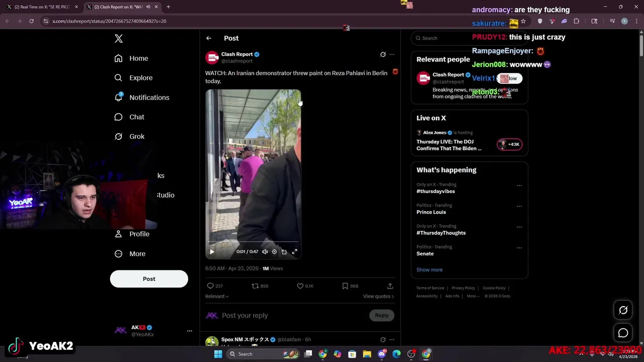Click the browser address bar URL
Image resolution: width=644 pixels, height=362 pixels.
coord(109,21)
